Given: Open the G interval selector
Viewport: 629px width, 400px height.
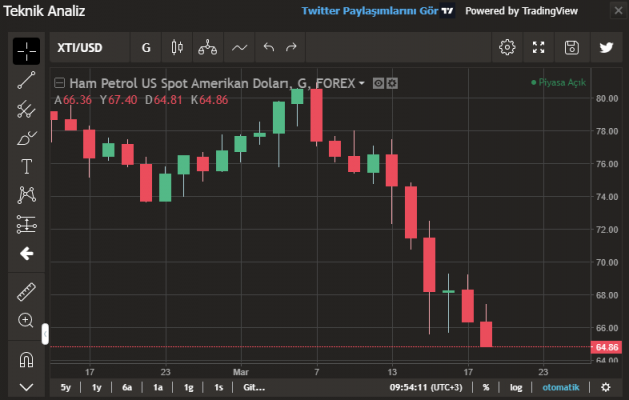Looking at the screenshot, I should (x=146, y=48).
